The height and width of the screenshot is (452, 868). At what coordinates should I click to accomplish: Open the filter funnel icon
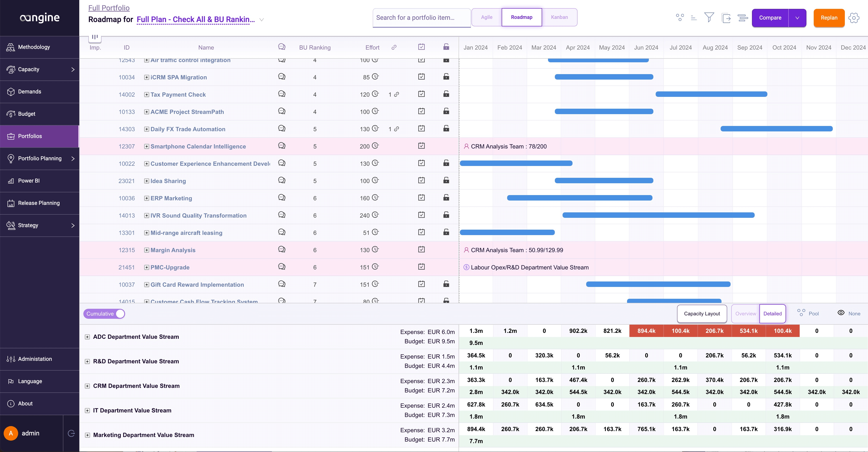pos(709,18)
